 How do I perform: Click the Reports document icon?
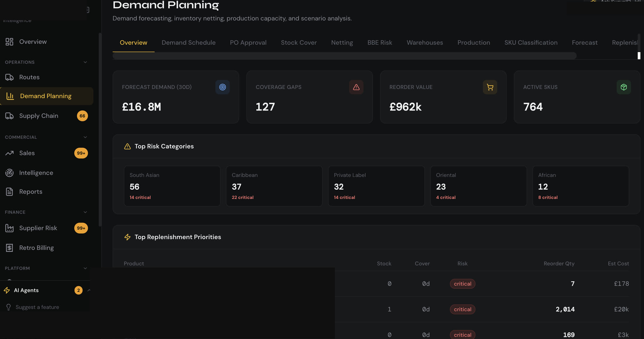[x=9, y=192]
